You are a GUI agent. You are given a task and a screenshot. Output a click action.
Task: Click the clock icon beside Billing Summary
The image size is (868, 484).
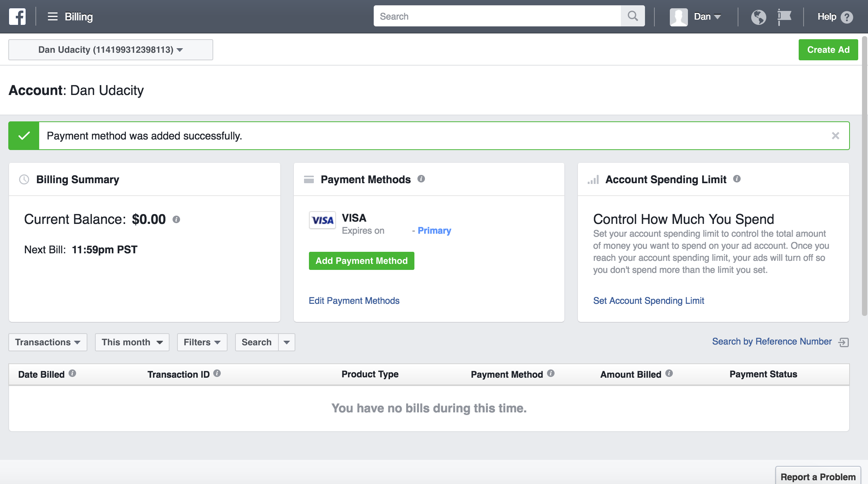point(24,179)
